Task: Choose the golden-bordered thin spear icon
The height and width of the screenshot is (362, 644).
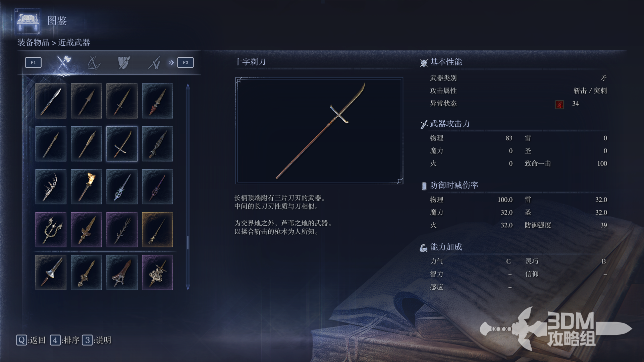Action: click(157, 230)
